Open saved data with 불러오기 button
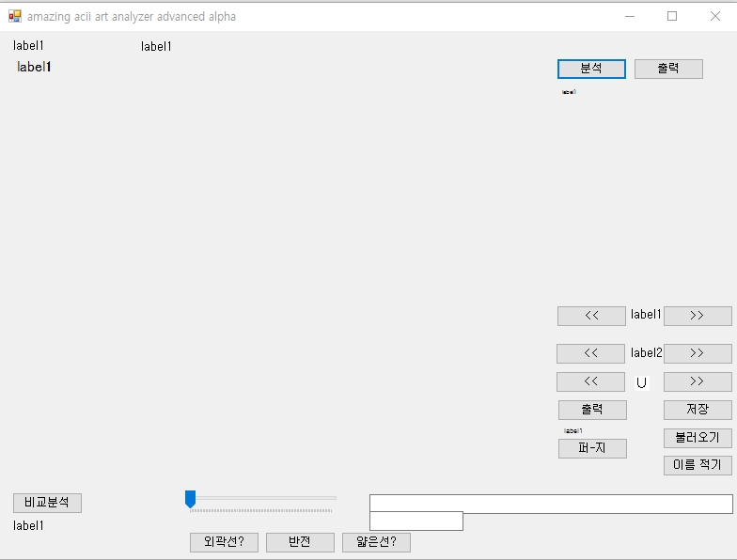 tap(698, 438)
